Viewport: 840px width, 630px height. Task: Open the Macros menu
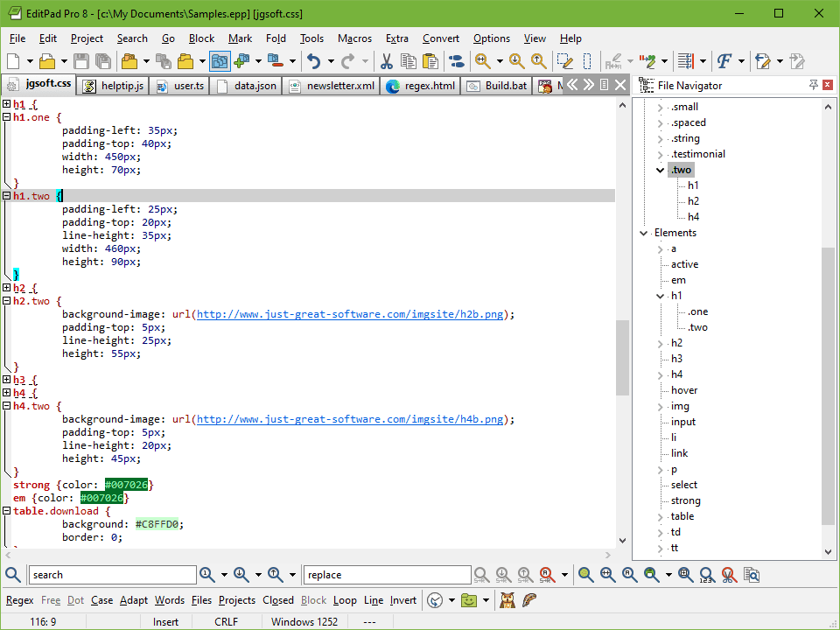click(354, 38)
